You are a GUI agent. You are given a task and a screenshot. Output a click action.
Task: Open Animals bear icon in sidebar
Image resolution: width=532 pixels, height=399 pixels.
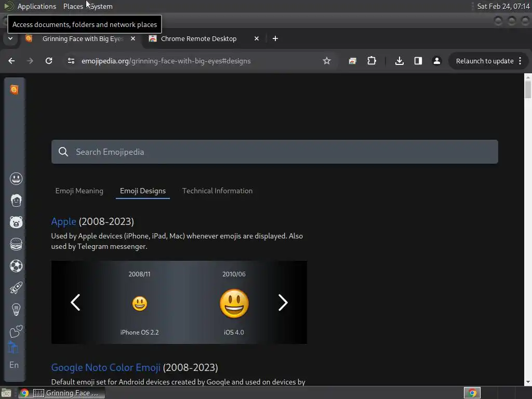pos(16,222)
